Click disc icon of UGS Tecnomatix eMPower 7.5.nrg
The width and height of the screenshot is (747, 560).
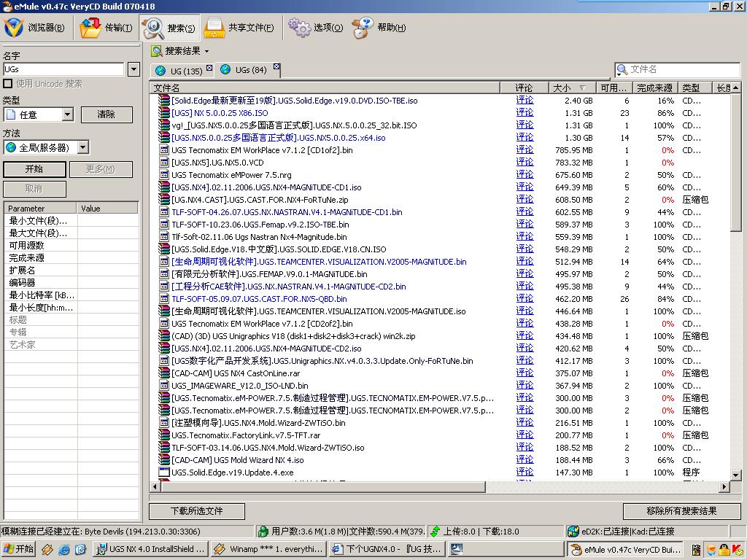[164, 175]
